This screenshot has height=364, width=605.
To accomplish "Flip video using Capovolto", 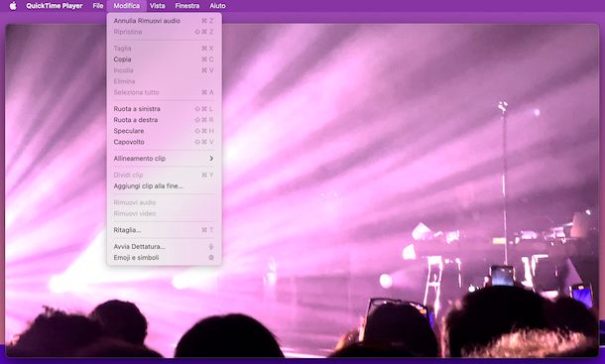I will coord(164,142).
